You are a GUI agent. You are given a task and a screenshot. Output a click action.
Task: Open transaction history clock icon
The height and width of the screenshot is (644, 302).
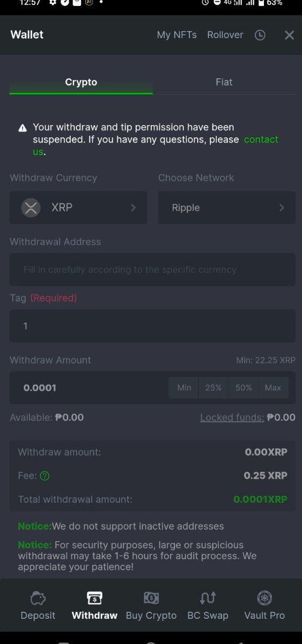point(260,35)
